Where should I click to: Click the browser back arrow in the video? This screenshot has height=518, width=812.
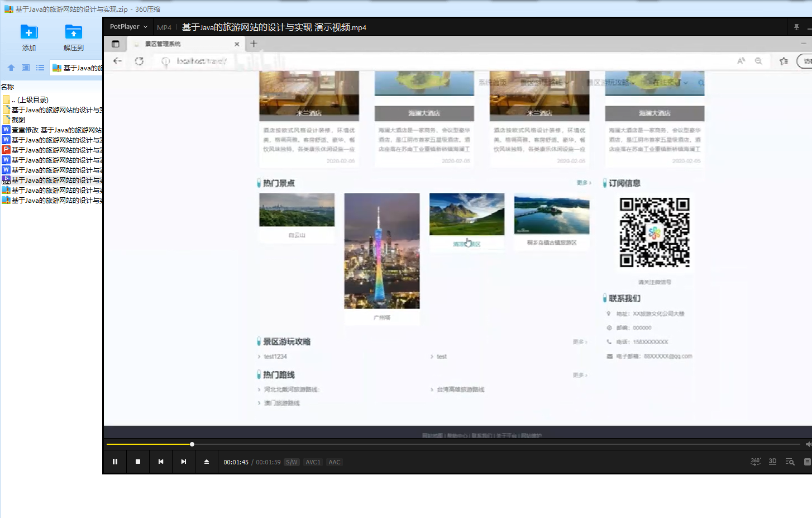(117, 61)
